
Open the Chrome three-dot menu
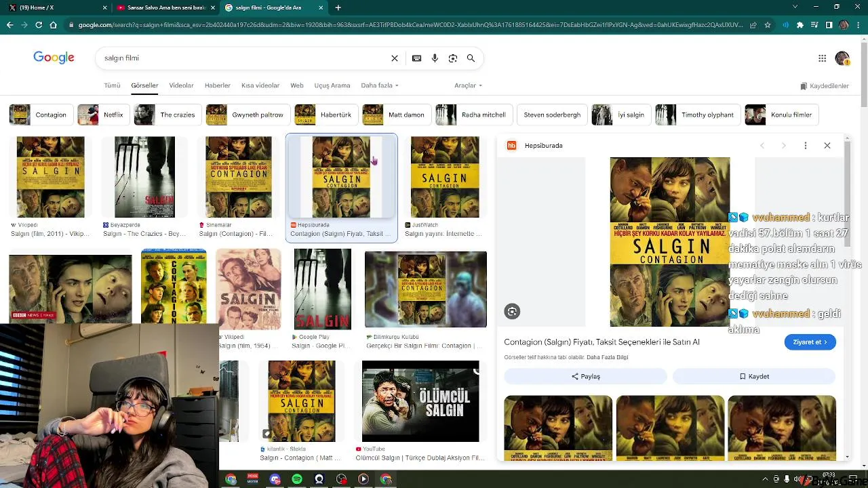[859, 25]
